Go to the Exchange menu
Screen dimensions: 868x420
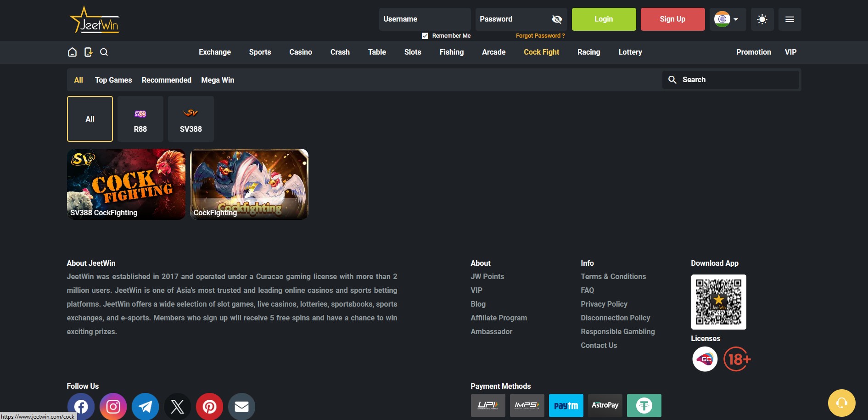(x=215, y=52)
